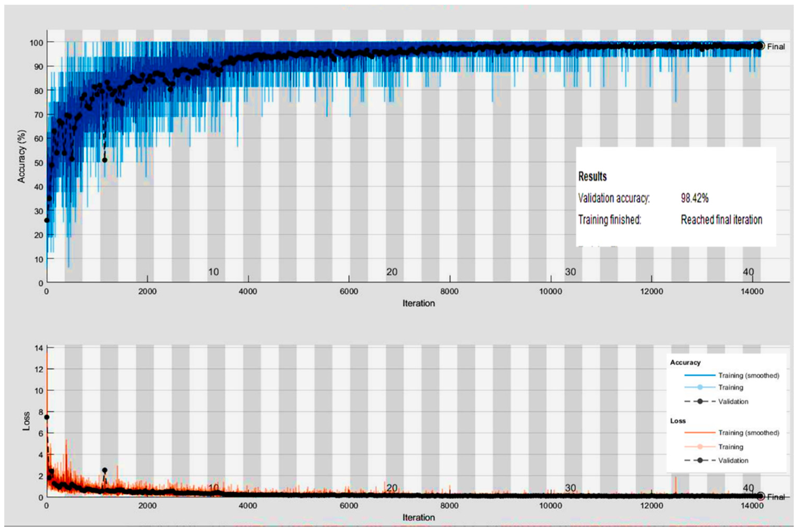The height and width of the screenshot is (532, 800).
Task: Click the light blue Accuracy Training legend marker
Action: [700, 387]
